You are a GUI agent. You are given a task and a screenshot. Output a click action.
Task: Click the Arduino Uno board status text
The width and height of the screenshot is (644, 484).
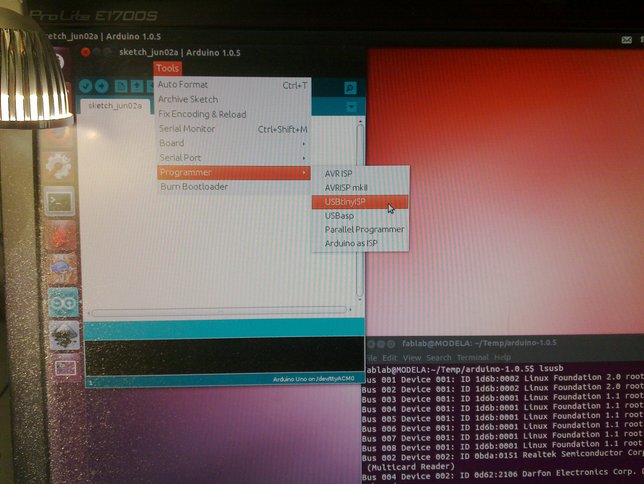click(313, 379)
